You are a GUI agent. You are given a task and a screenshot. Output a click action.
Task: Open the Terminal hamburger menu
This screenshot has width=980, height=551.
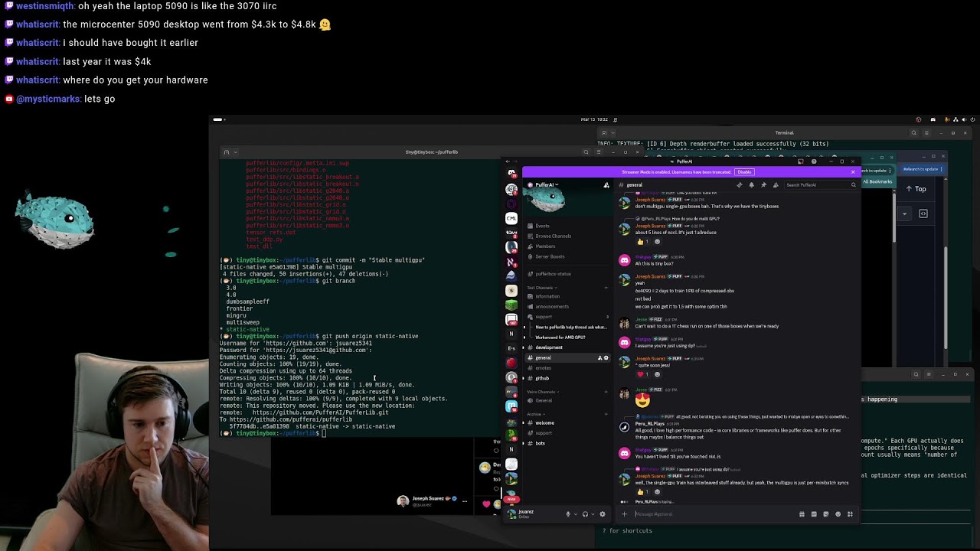pyautogui.click(x=926, y=133)
